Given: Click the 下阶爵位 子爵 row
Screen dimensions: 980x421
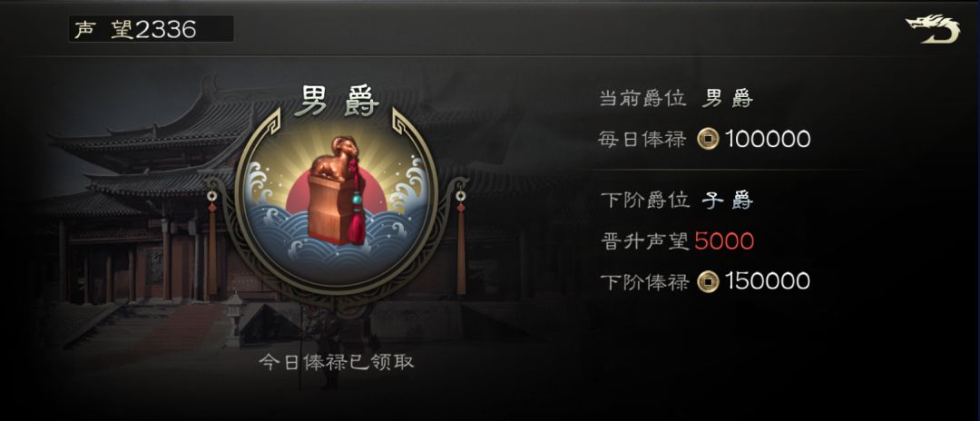Looking at the screenshot, I should point(676,201).
